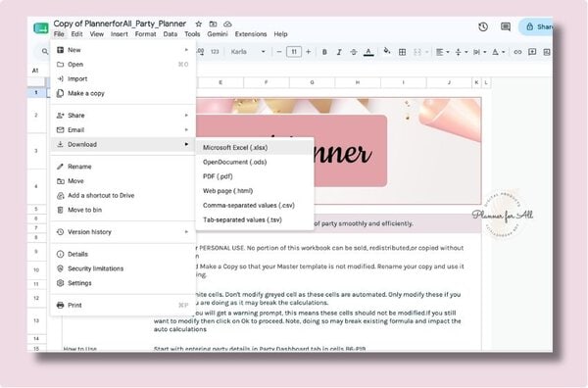Choose Print in the File menu
The width and height of the screenshot is (588, 388).
[122, 305]
